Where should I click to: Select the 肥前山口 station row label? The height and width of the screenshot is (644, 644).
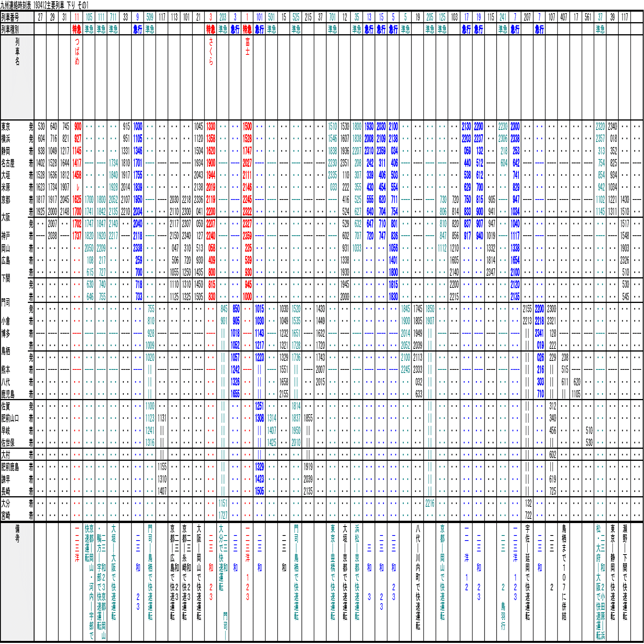click(10, 418)
